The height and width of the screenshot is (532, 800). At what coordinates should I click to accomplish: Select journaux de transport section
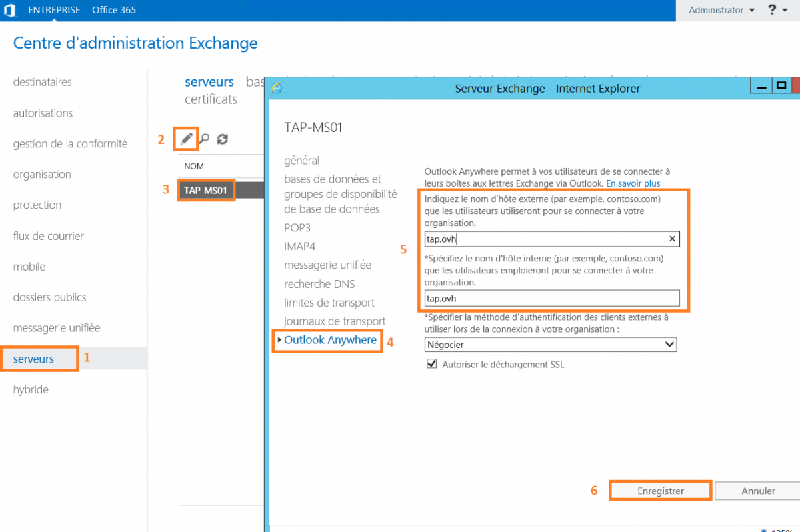point(335,321)
